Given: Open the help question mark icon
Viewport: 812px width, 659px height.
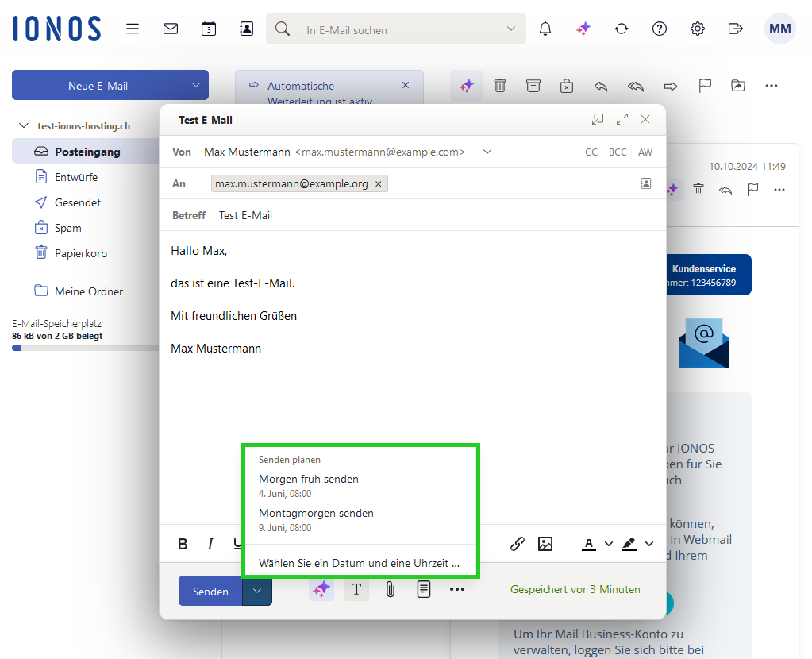Looking at the screenshot, I should click(x=660, y=29).
